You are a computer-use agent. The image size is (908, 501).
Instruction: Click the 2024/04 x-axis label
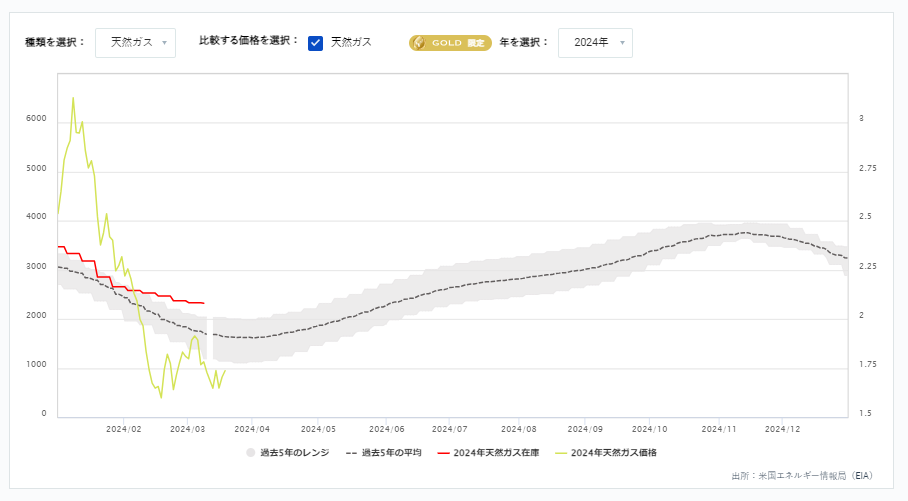tap(252, 429)
